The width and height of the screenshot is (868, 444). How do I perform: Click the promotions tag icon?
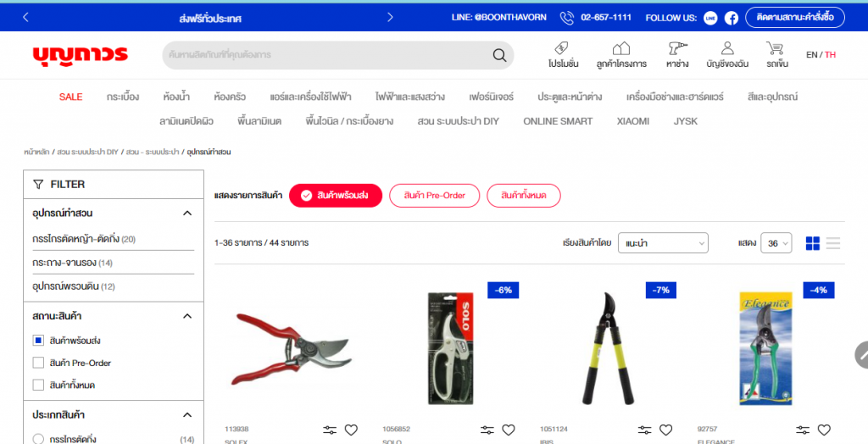click(561, 49)
